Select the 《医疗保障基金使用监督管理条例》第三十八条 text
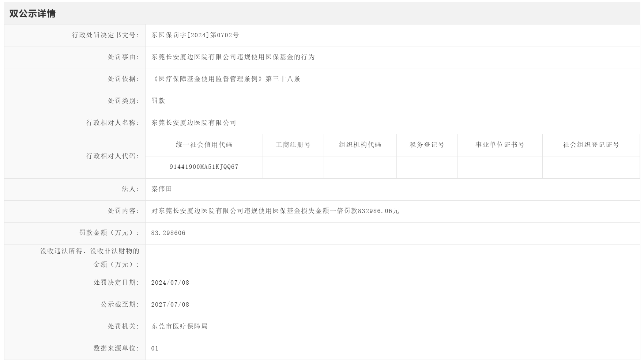644x364 pixels. coord(226,79)
